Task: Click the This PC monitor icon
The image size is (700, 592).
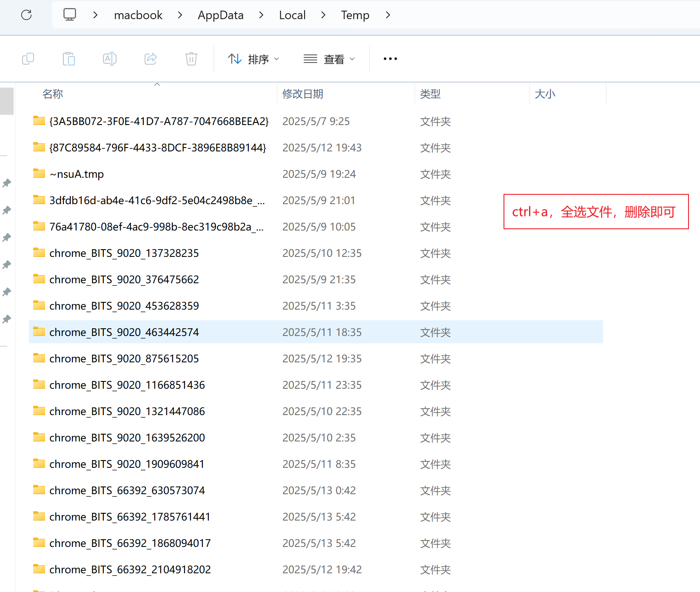Action: coord(70,15)
